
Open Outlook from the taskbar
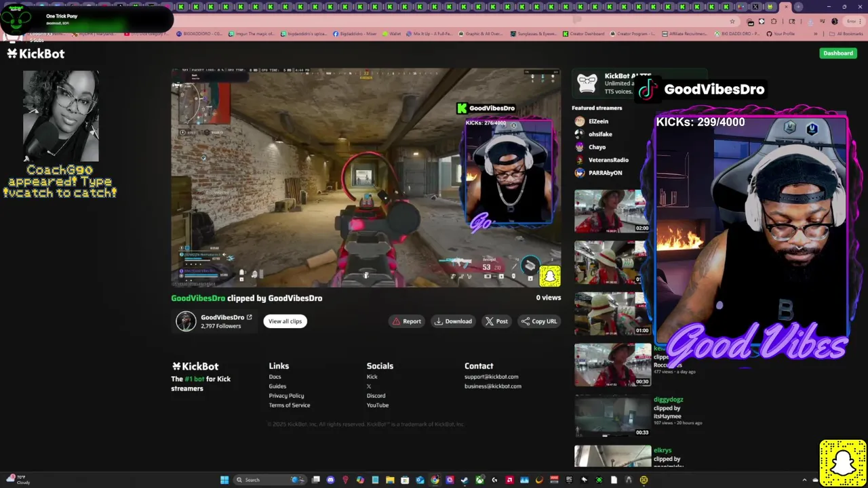point(420,480)
